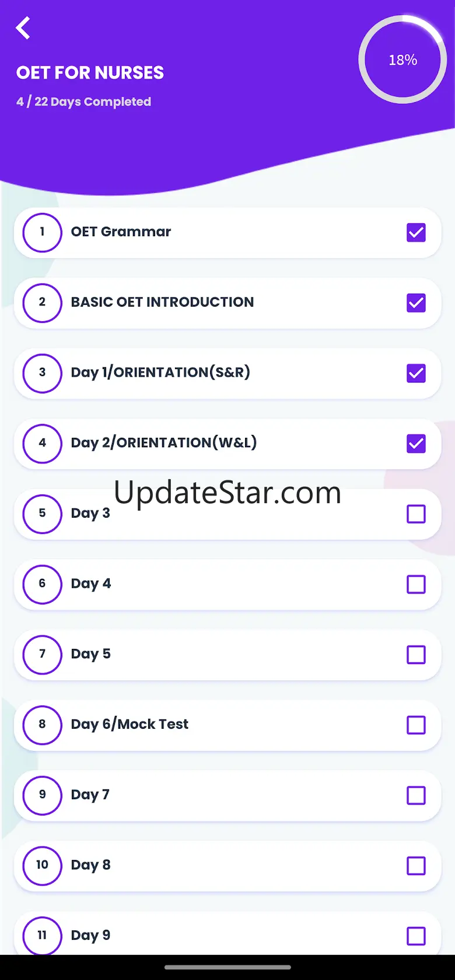Open the Day 1/ORIENTATION(S&R) lesson
Viewport: 455px width, 980px height.
click(160, 373)
